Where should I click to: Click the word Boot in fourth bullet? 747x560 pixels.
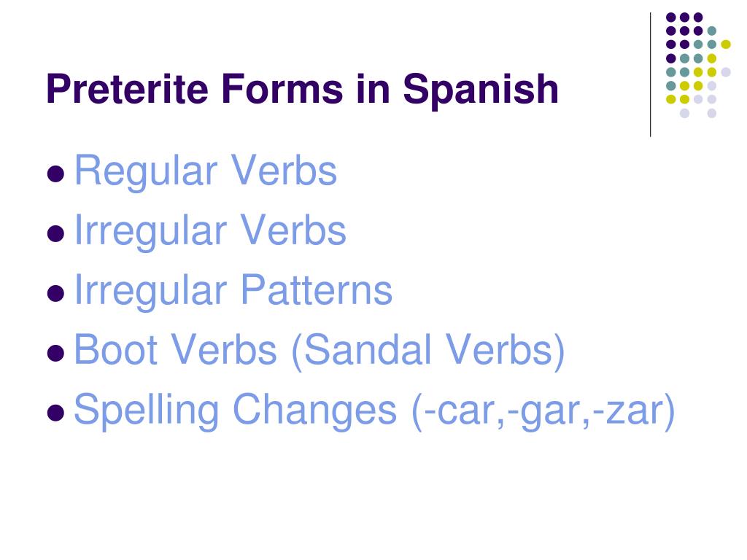point(116,350)
